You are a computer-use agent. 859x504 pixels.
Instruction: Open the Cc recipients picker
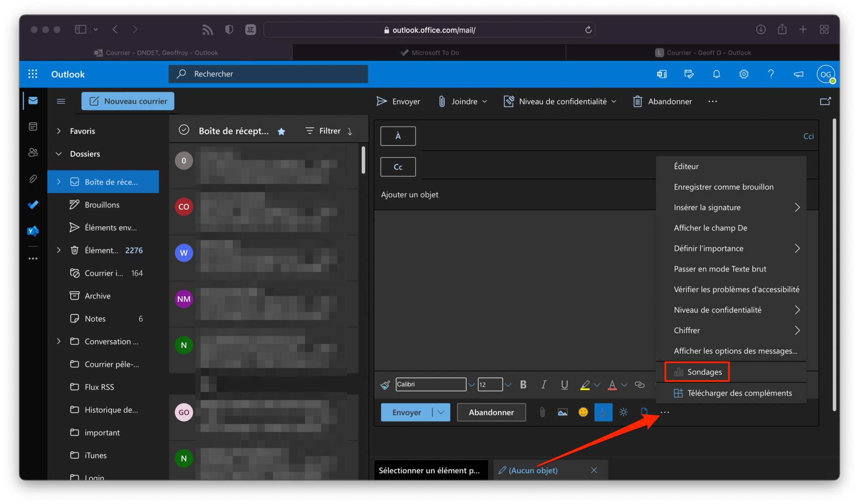pos(398,167)
